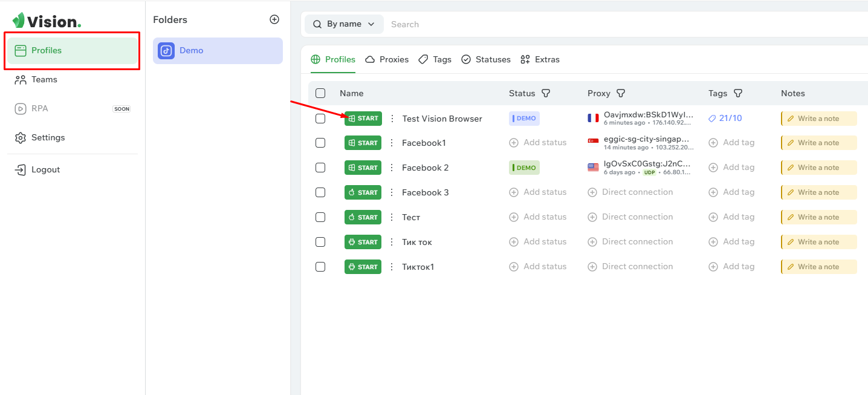The height and width of the screenshot is (395, 868).
Task: Open three-dot menu for Test Vision Browser
Action: click(392, 119)
